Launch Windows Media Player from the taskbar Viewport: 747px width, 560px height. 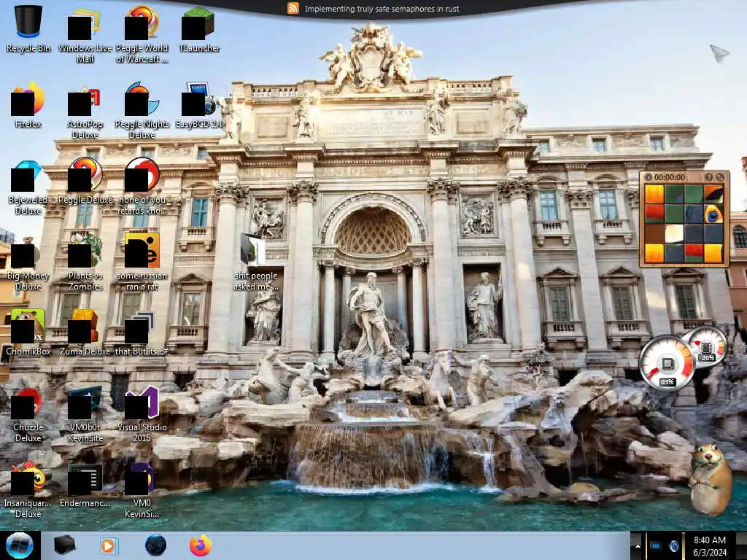tap(109, 545)
